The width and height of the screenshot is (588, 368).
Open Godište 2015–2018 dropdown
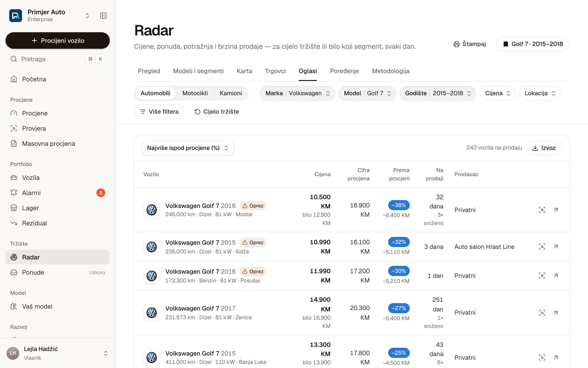(438, 93)
